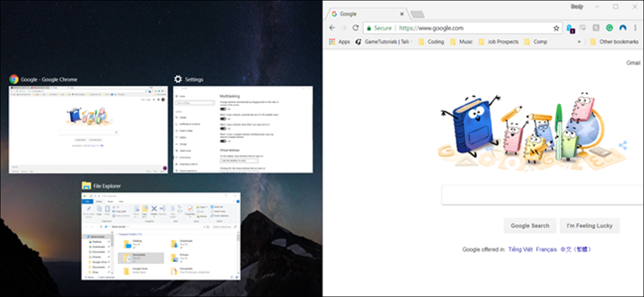Bookmark this page with the star icon
The image size is (644, 297).
[557, 28]
